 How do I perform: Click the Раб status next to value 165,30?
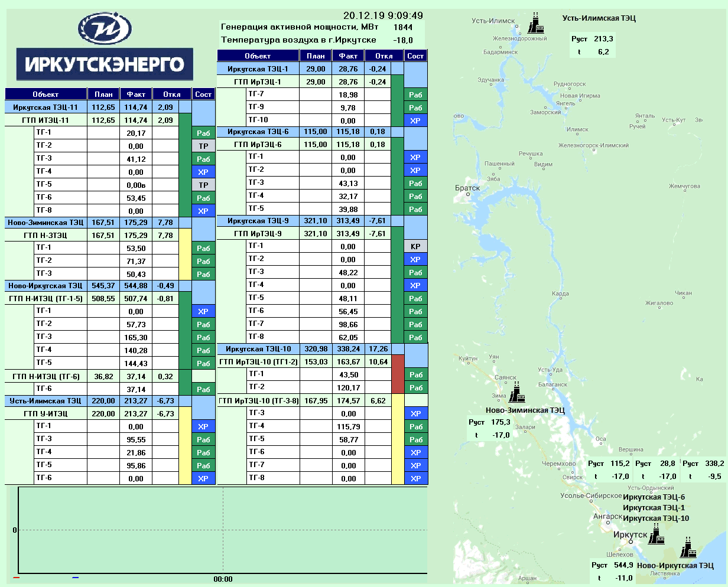203,338
